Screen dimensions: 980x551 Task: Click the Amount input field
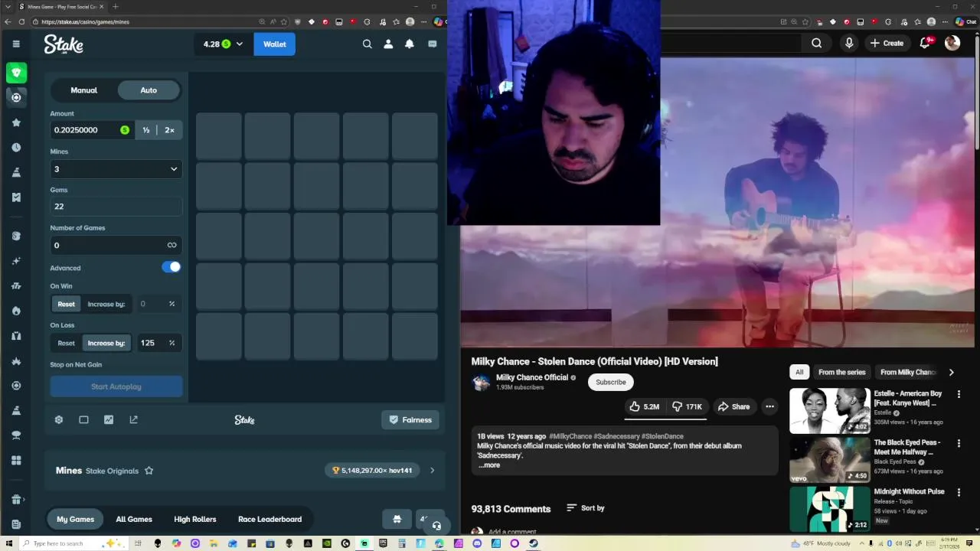coord(92,130)
